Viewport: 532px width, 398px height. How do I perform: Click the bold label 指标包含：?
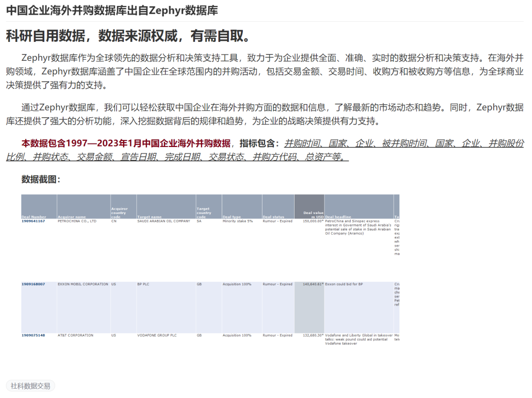[x=260, y=144]
